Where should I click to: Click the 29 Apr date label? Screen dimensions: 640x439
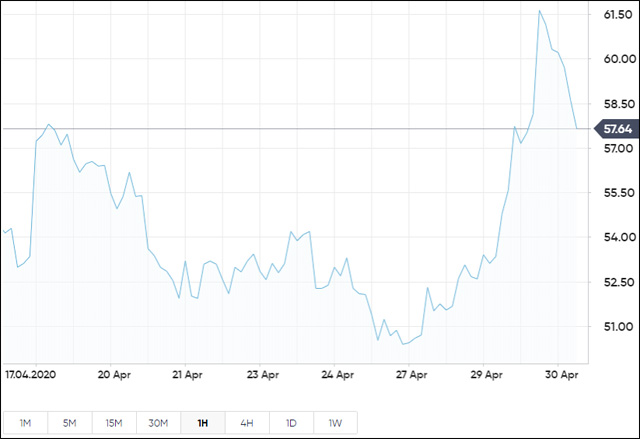(486, 376)
